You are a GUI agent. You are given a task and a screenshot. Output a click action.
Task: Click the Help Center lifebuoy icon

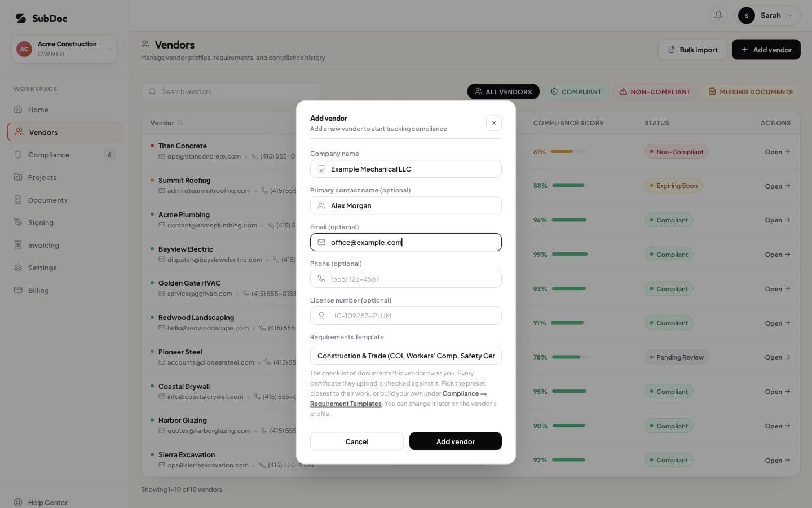click(18, 502)
